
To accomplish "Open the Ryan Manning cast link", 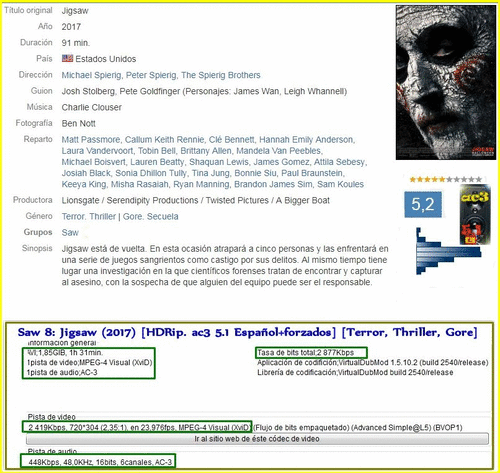I will [201, 184].
